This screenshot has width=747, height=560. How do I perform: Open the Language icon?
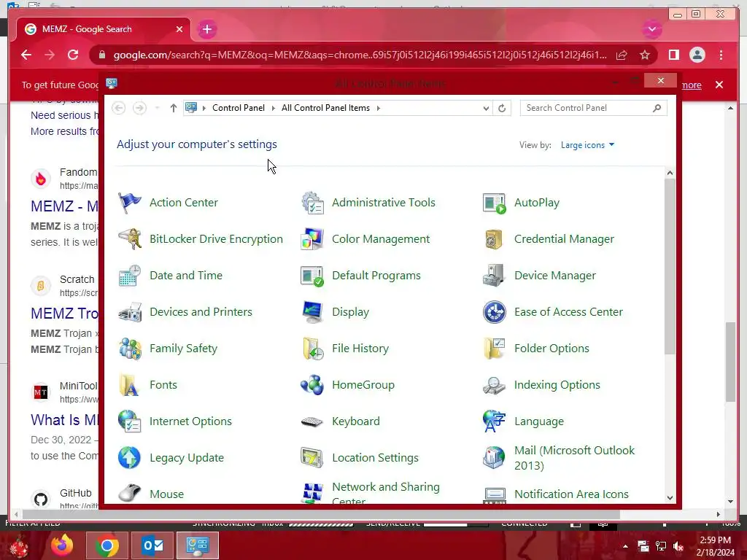point(494,421)
